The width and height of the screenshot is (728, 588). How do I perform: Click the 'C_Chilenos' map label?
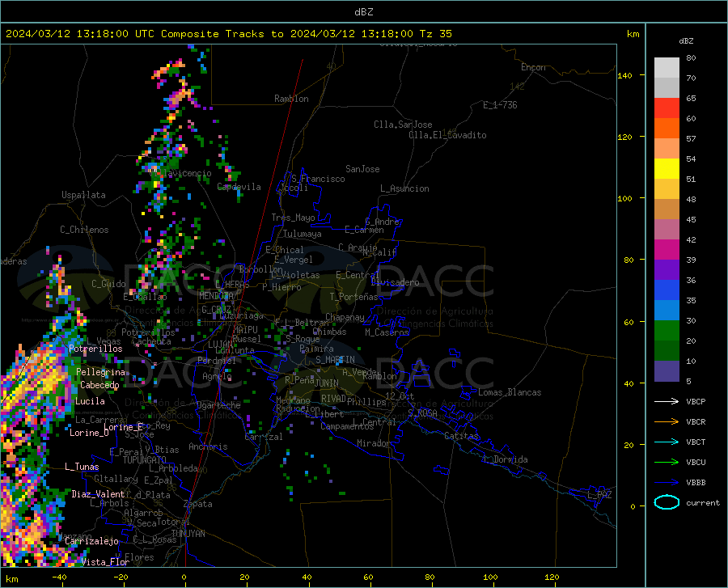click(84, 230)
